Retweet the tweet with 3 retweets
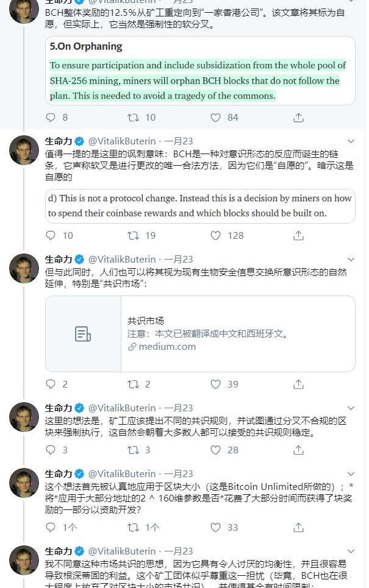 tap(133, 450)
